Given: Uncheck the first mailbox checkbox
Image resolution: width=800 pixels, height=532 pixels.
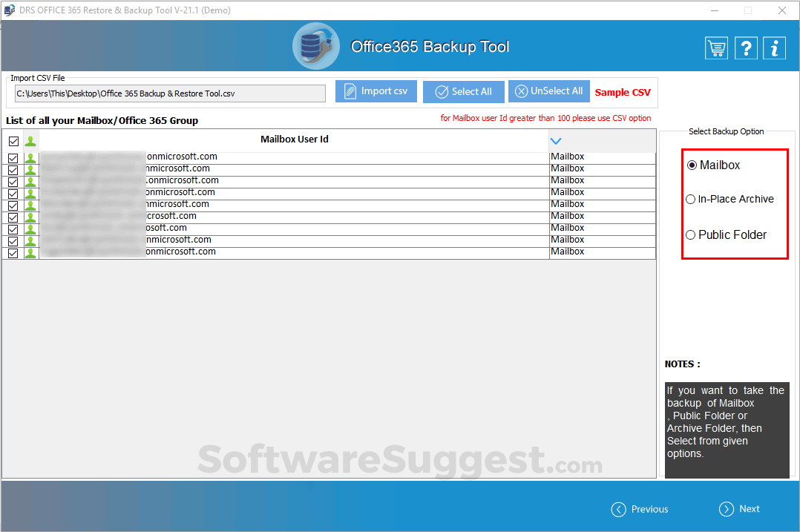Looking at the screenshot, I should [x=13, y=157].
